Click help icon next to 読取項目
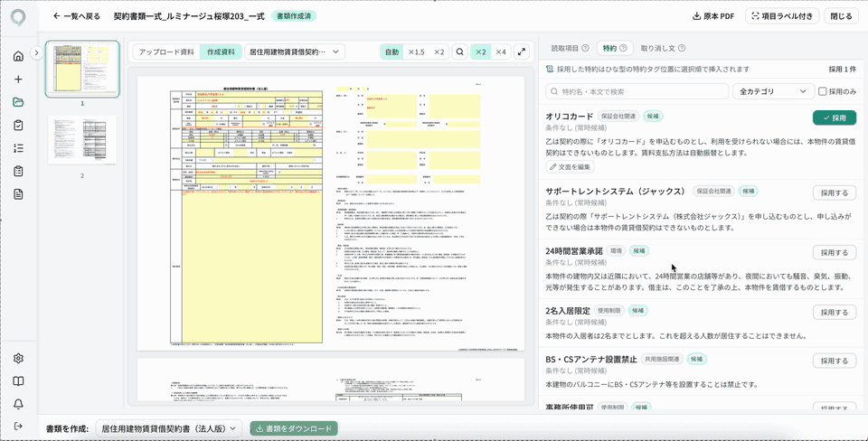 [x=585, y=48]
